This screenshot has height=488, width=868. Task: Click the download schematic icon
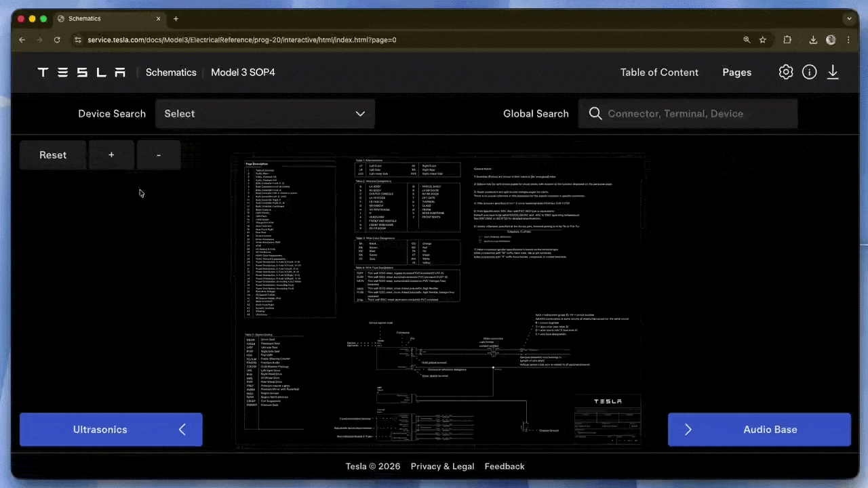[833, 73]
